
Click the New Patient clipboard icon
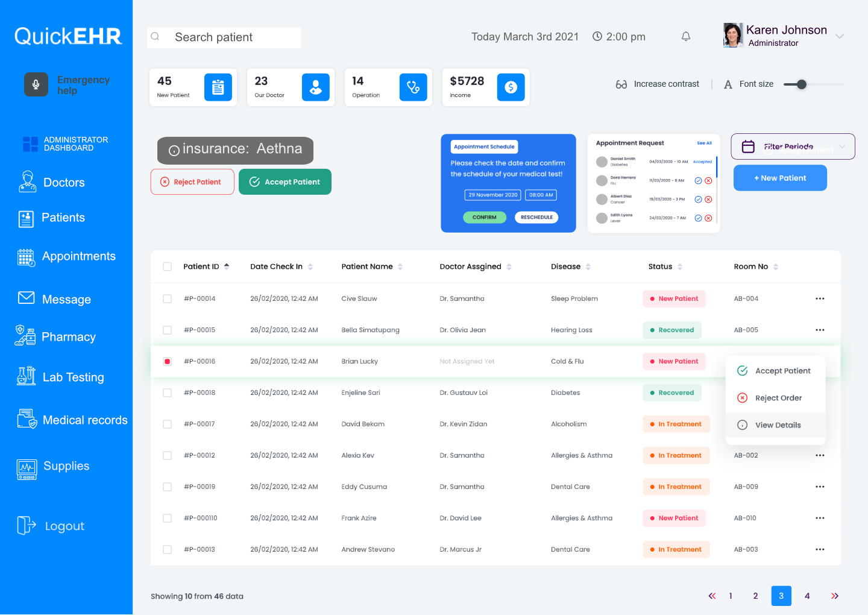218,87
